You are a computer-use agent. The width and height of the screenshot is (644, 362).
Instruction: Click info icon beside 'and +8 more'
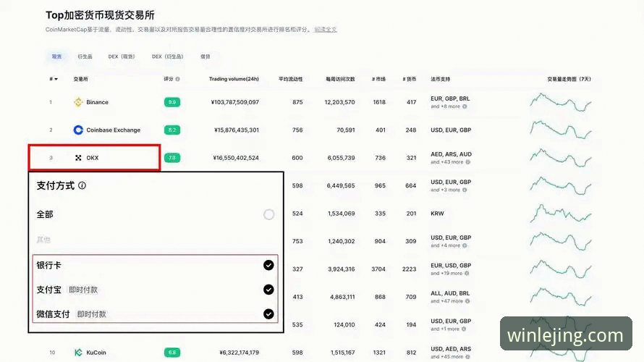tap(465, 106)
